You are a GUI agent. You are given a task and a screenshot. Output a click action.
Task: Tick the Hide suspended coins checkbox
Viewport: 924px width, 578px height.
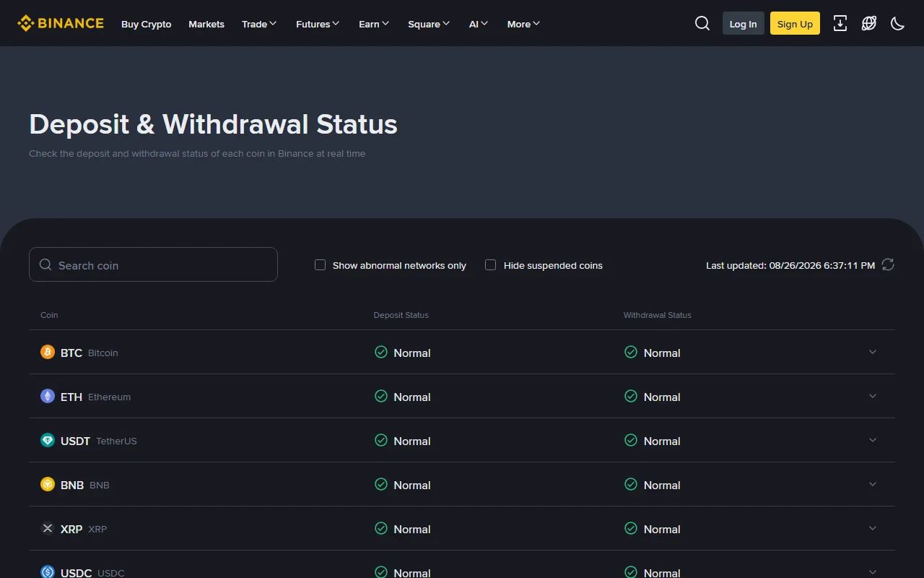click(491, 265)
